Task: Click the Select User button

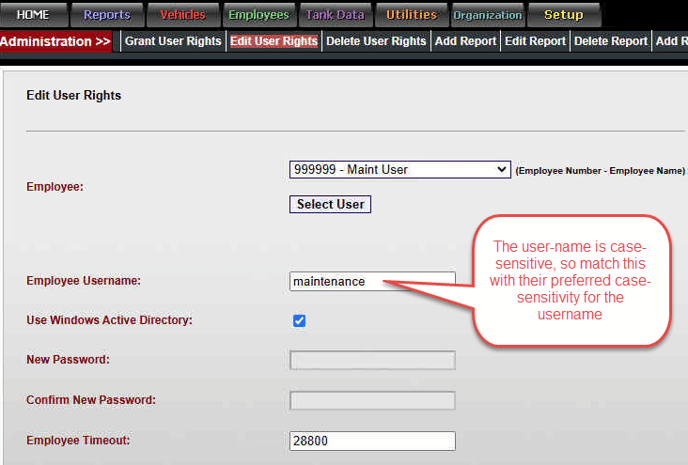Action: [x=330, y=204]
